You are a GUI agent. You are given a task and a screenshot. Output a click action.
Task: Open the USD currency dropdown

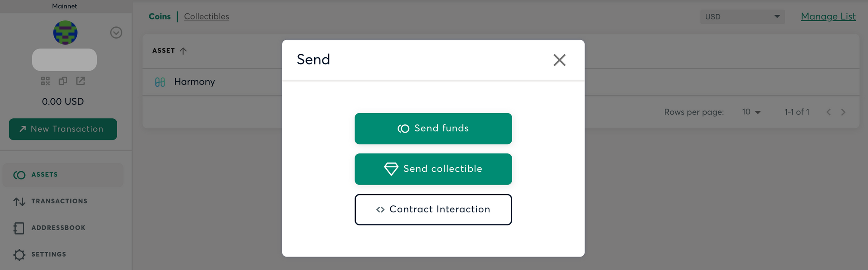[742, 16]
